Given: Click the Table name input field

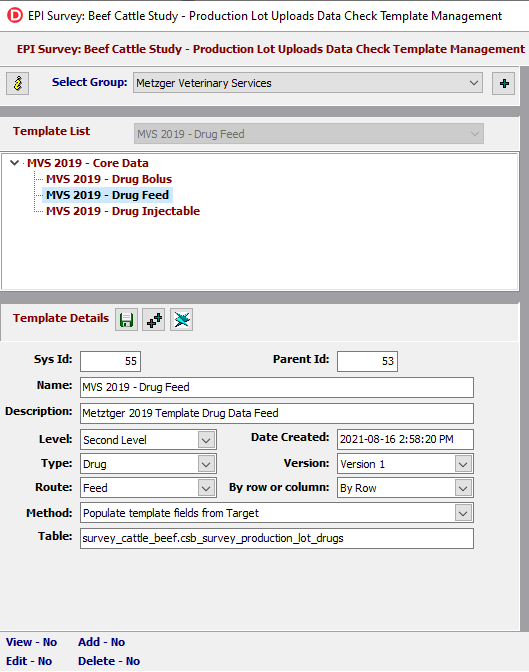Looking at the screenshot, I should (x=277, y=538).
